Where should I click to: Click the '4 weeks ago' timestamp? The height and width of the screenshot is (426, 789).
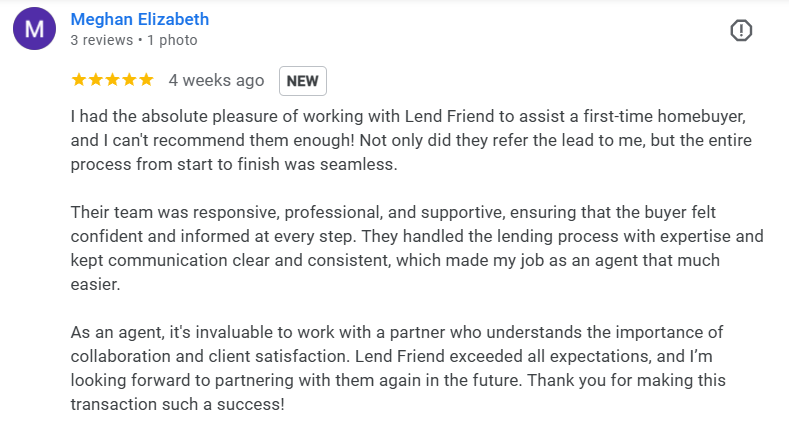(216, 80)
